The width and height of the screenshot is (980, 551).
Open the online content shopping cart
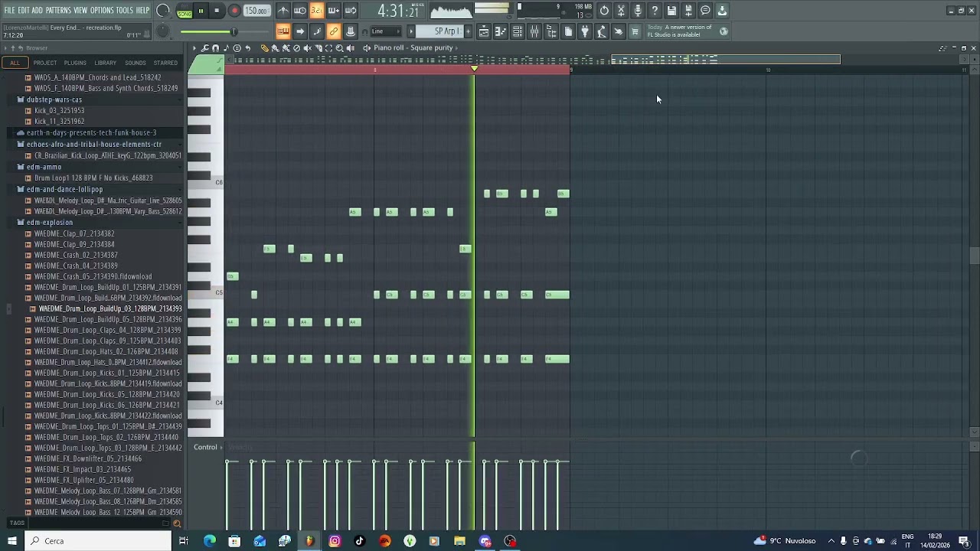635,31
